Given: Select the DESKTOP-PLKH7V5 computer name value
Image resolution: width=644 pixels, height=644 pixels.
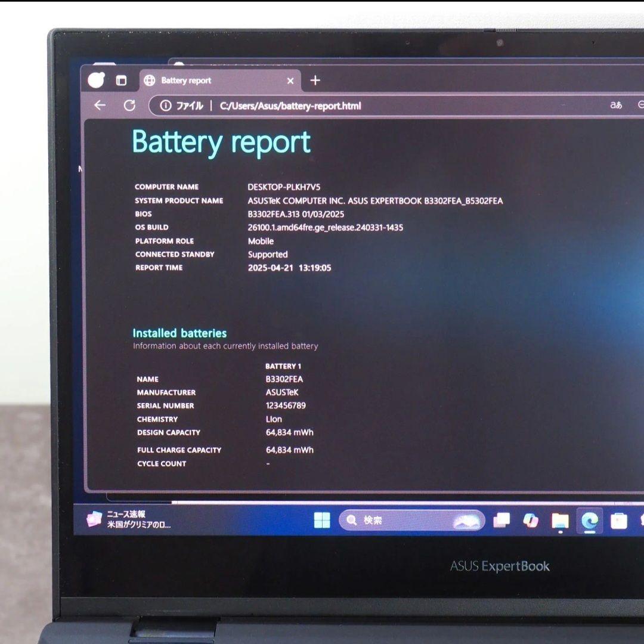Looking at the screenshot, I should [x=284, y=187].
